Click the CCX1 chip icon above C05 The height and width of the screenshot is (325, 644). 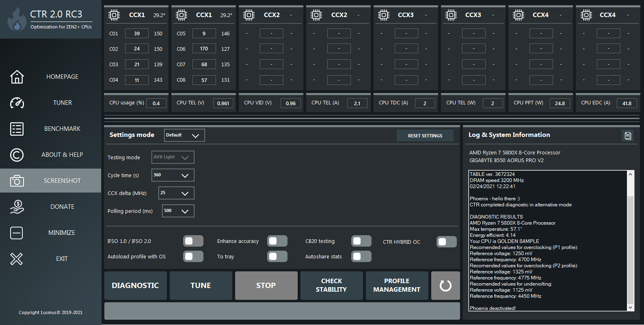click(181, 15)
